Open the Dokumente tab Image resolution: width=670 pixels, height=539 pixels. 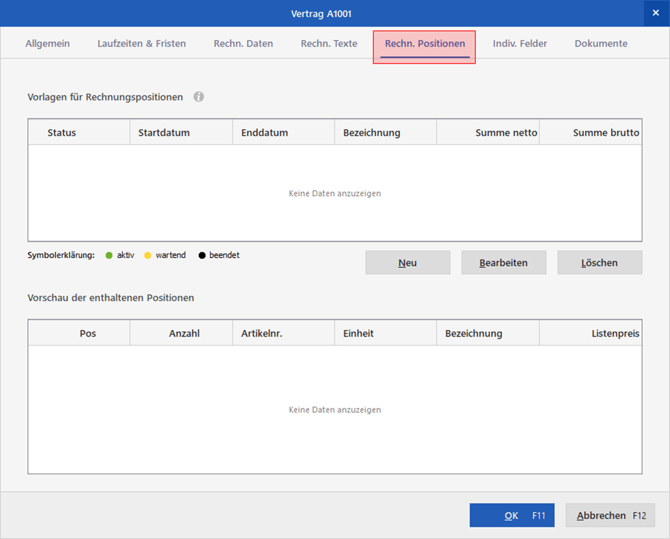(x=601, y=44)
